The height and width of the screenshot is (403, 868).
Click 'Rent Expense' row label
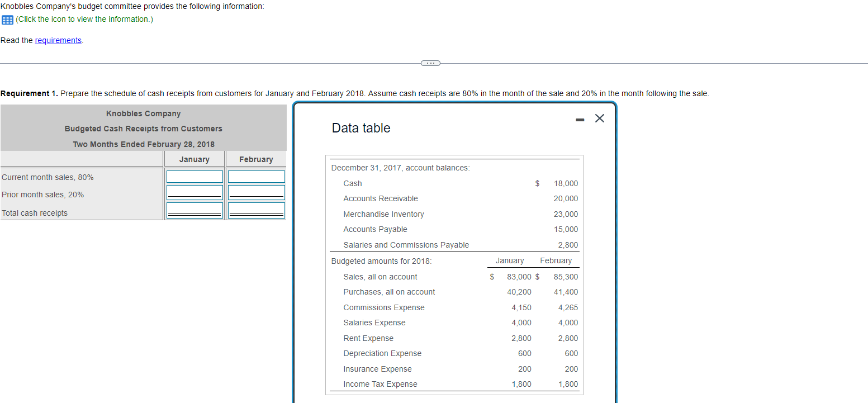(x=368, y=338)
